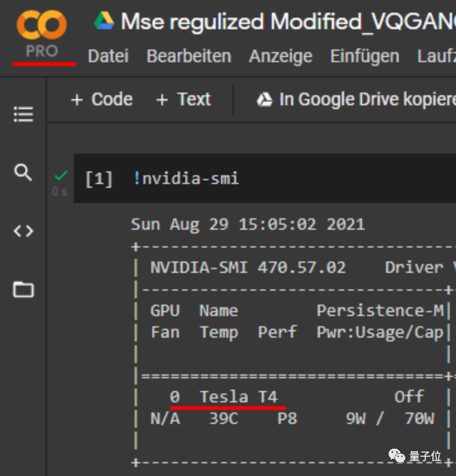Open the search (magnifier) sidebar icon
Viewport: 456px width, 476px height.
point(23,173)
